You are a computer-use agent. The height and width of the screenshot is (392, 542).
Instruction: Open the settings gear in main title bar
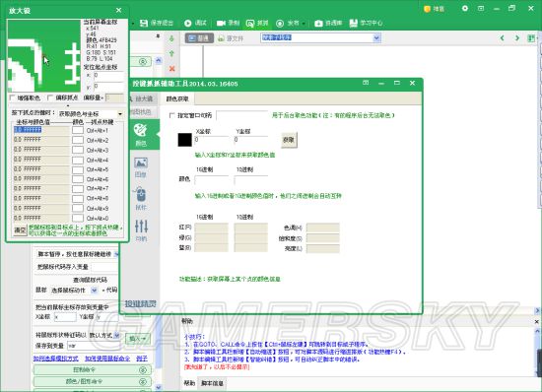coord(465,8)
